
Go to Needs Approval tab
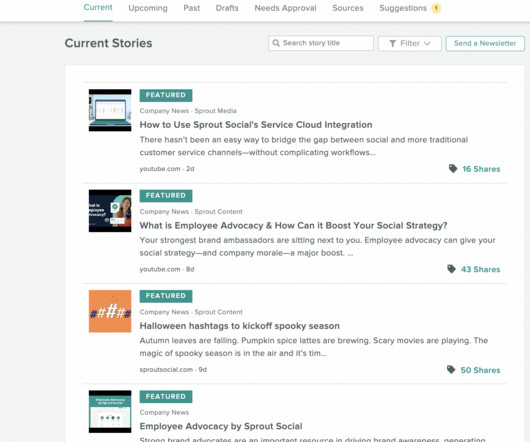[x=285, y=8]
